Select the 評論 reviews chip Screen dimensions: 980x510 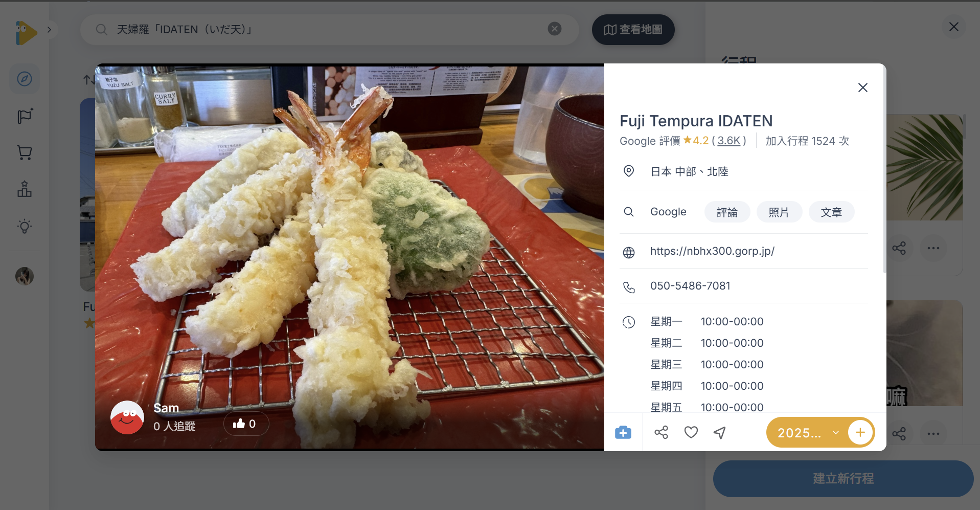click(x=727, y=212)
